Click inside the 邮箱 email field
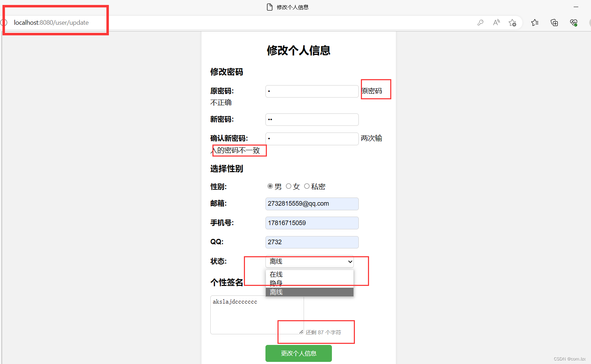 311,204
